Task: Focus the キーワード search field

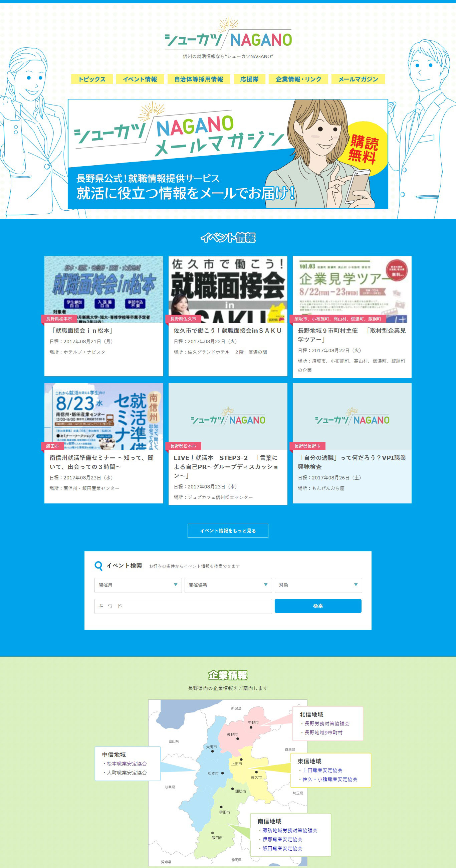Action: coord(183,606)
